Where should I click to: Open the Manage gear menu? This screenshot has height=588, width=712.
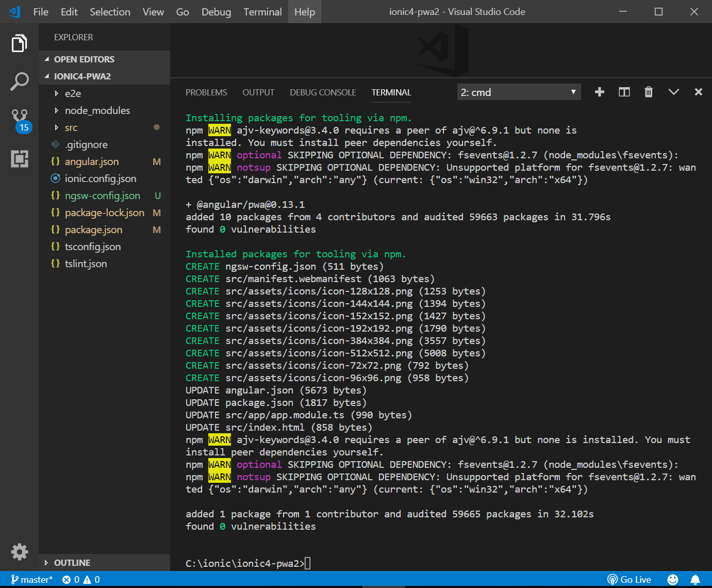pos(19,551)
